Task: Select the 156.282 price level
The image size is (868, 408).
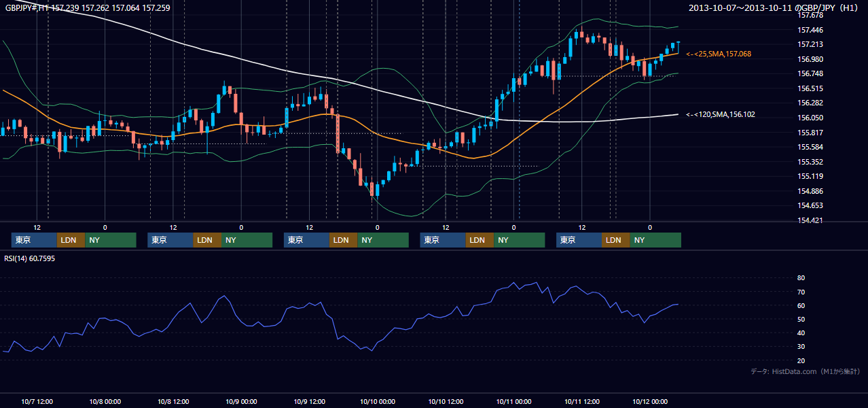Action: click(810, 103)
